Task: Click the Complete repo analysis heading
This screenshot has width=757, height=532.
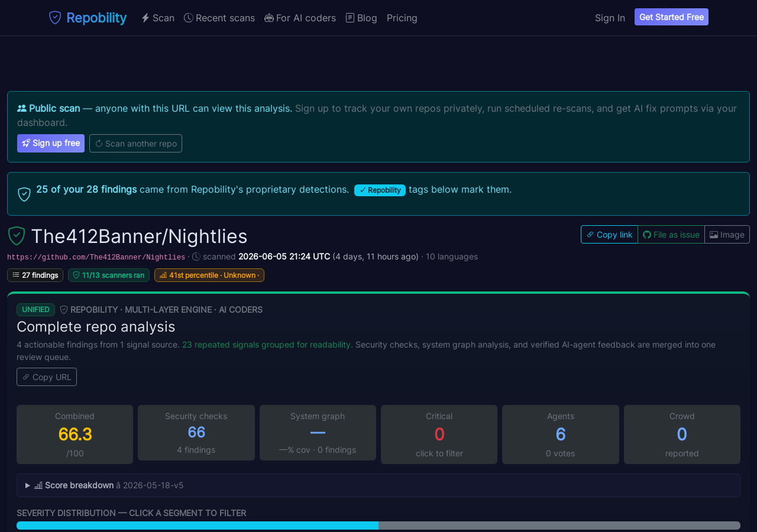Action: (x=96, y=326)
